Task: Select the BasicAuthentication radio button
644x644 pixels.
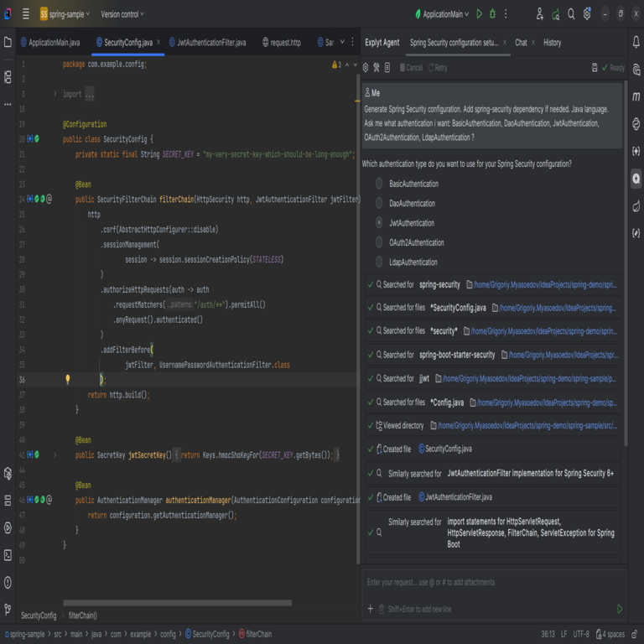Action: pos(379,184)
